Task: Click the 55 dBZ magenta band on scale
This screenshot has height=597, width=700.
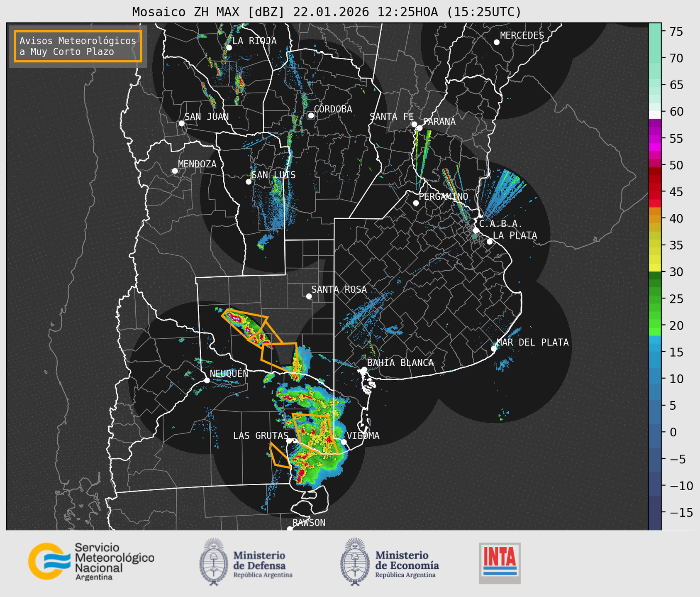Action: 654,138
